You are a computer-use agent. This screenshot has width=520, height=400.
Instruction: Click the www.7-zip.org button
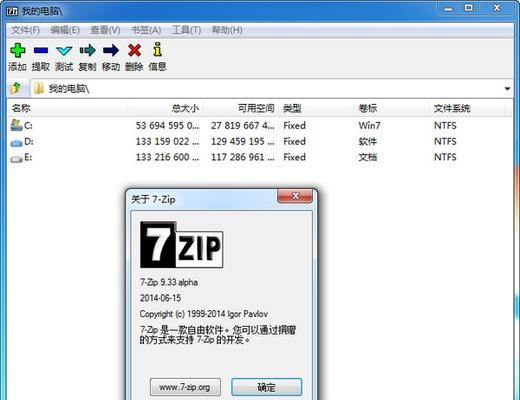coord(185,387)
